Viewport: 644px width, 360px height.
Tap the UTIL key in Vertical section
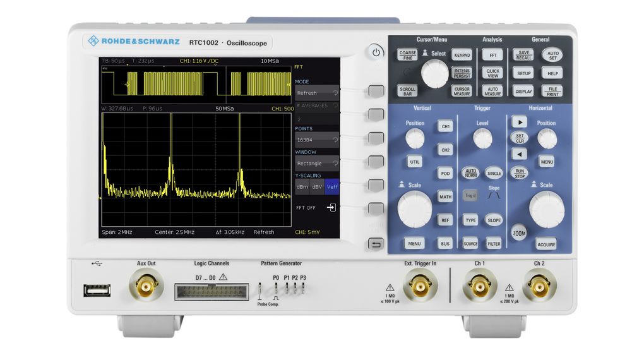click(414, 162)
